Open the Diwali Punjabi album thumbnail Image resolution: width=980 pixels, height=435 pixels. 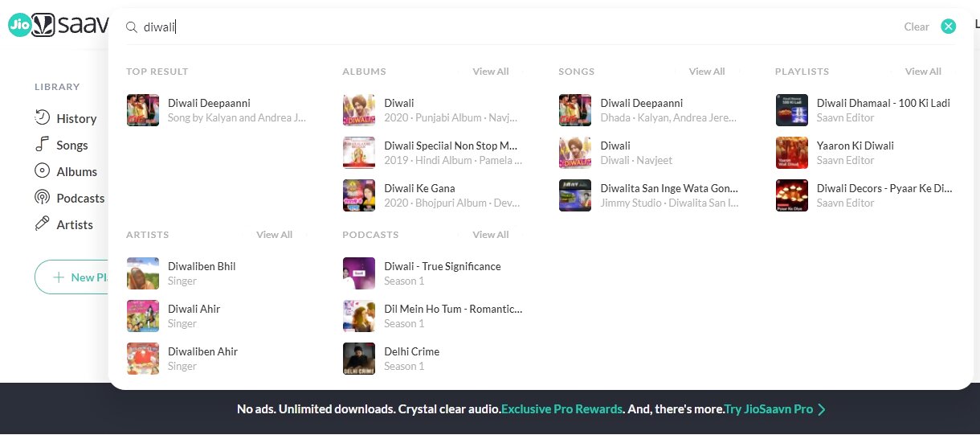pos(359,110)
